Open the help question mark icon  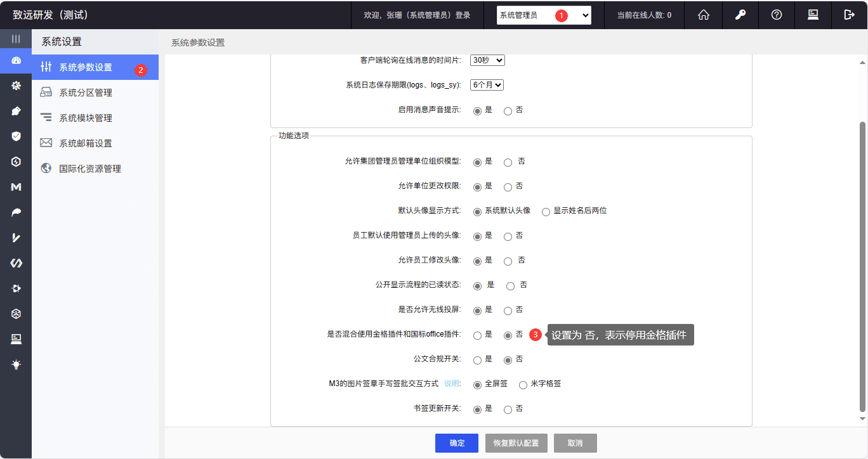[776, 15]
